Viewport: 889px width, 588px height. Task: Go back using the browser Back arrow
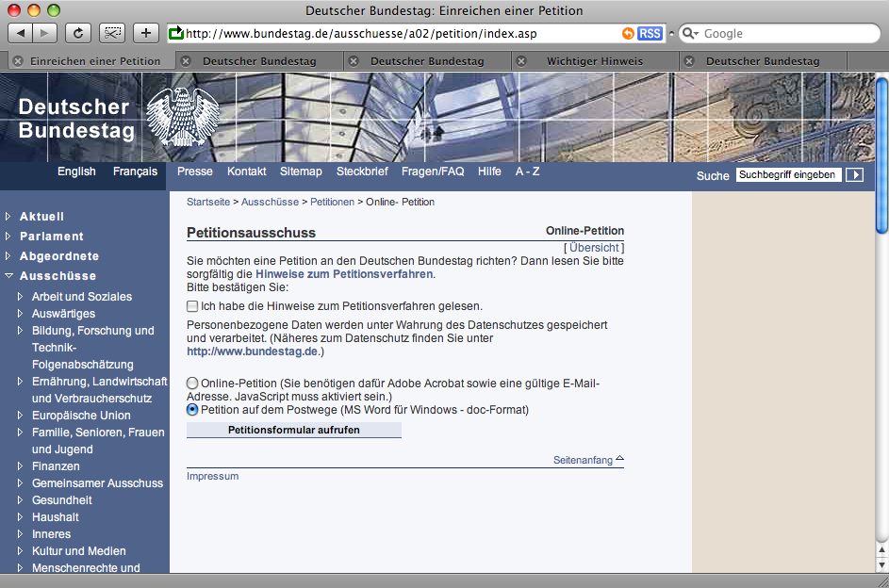tap(21, 33)
